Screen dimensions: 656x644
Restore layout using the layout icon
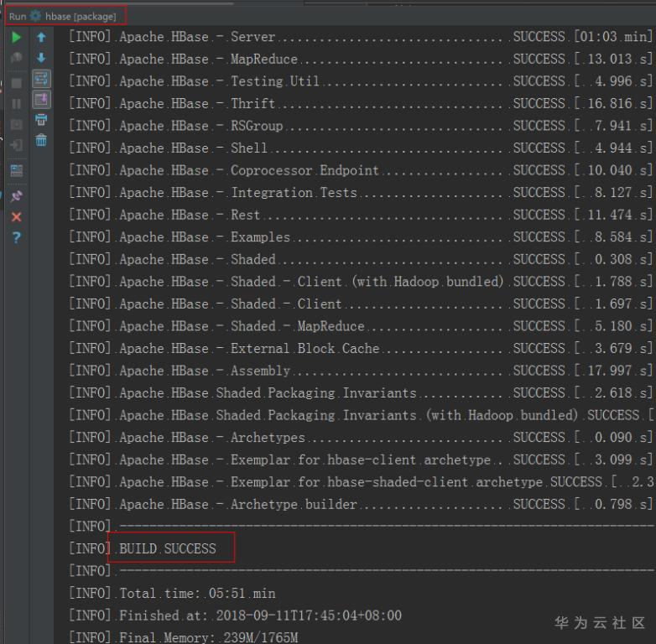click(x=16, y=170)
